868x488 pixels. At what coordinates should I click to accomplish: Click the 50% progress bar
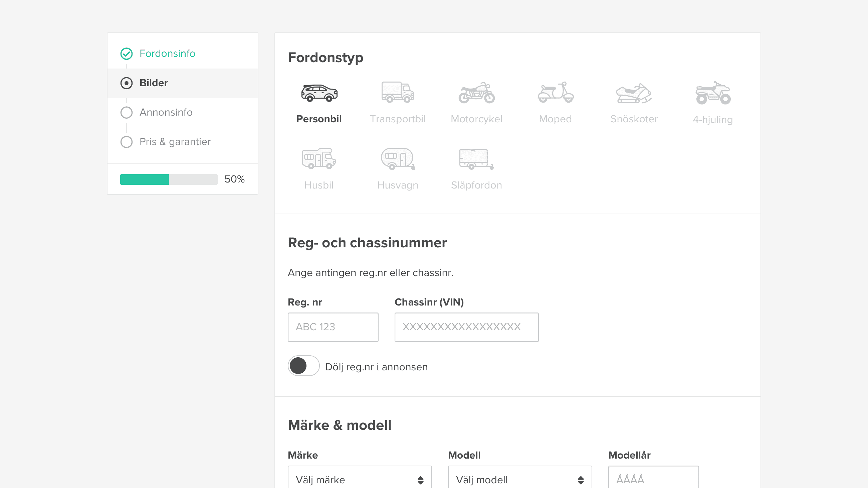pos(169,179)
